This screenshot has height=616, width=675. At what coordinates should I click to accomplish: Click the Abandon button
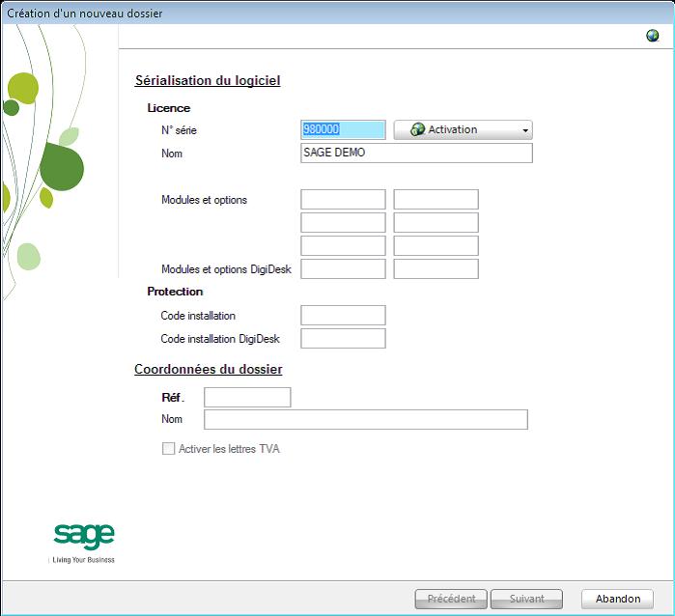point(617,599)
